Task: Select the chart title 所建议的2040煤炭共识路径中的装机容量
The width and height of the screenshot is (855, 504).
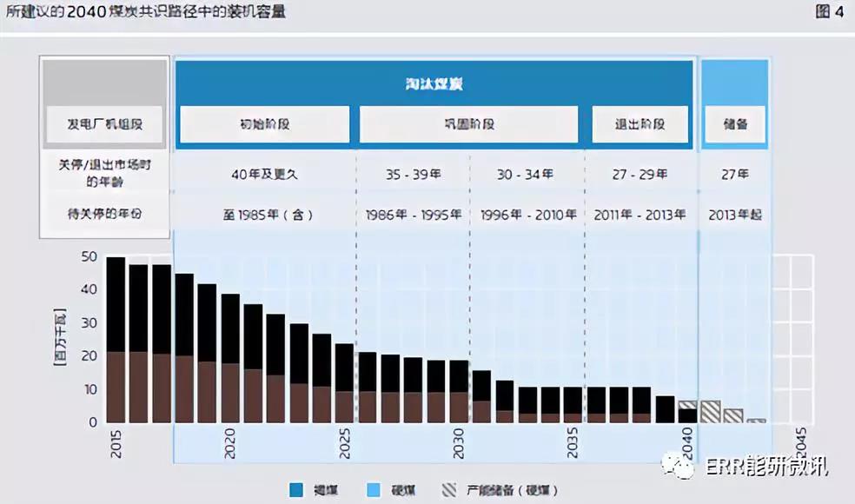Action: coord(146,11)
